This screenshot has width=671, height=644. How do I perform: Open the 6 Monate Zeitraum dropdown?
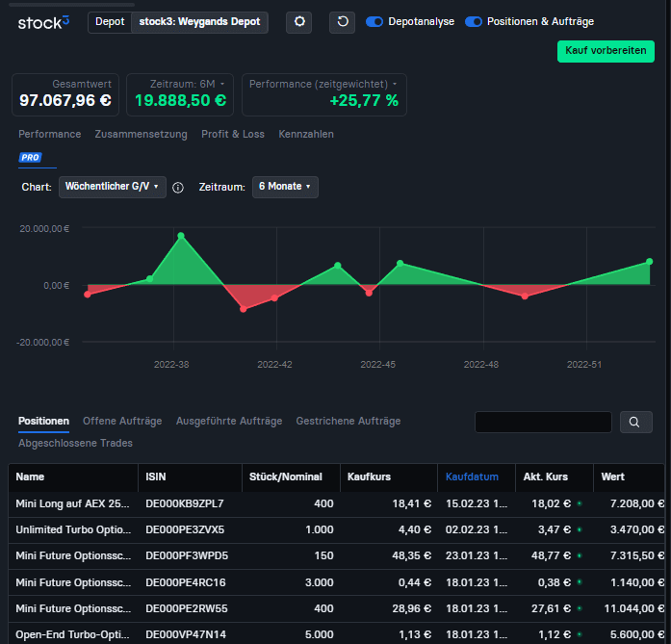(285, 187)
